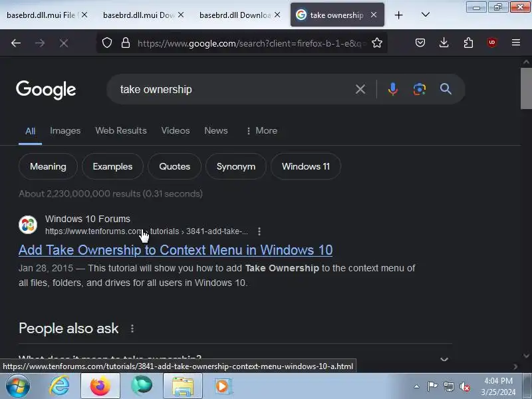Stop loading the current page
The width and height of the screenshot is (532, 399).
(64, 43)
